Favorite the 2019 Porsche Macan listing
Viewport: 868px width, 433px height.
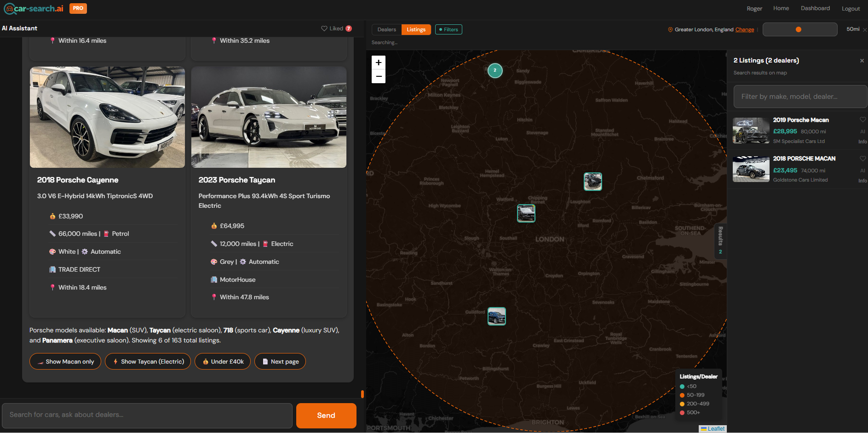(862, 119)
